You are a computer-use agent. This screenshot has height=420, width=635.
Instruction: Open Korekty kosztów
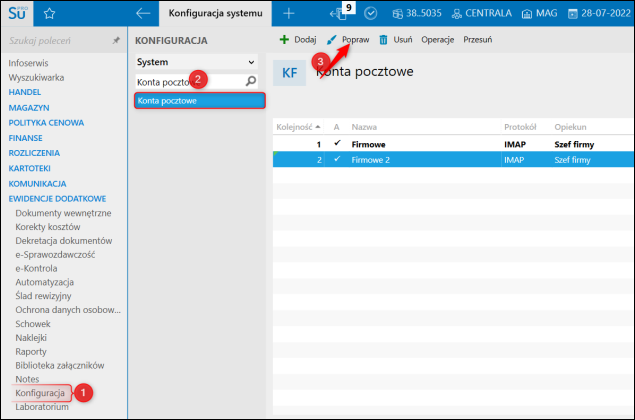coord(48,227)
